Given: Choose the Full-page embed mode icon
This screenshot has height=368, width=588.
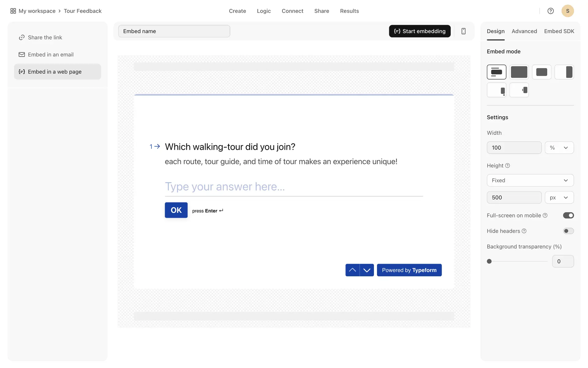Looking at the screenshot, I should [x=519, y=72].
